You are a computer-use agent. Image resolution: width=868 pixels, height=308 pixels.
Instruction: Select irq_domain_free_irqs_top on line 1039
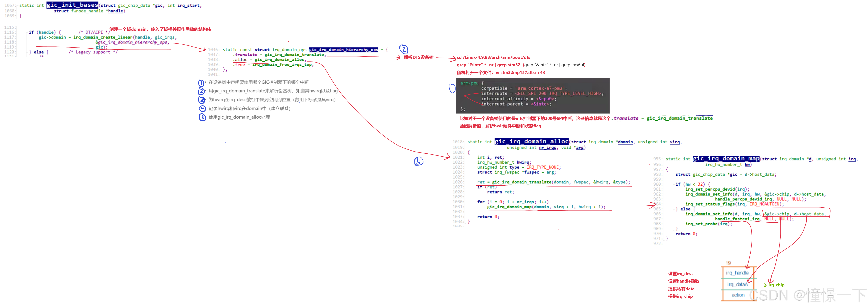pyautogui.click(x=282, y=65)
